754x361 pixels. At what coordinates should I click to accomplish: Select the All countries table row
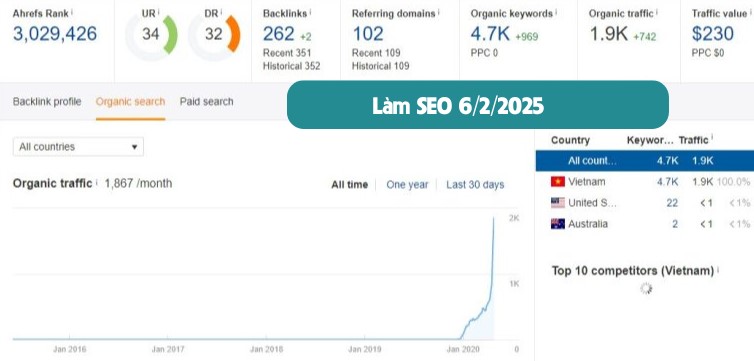click(645, 161)
